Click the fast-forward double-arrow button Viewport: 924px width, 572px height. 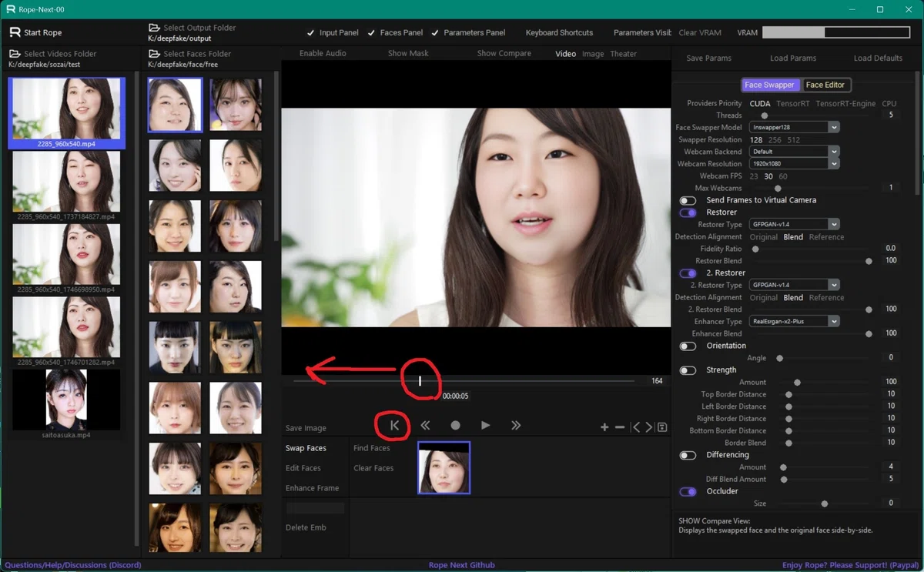pos(516,425)
